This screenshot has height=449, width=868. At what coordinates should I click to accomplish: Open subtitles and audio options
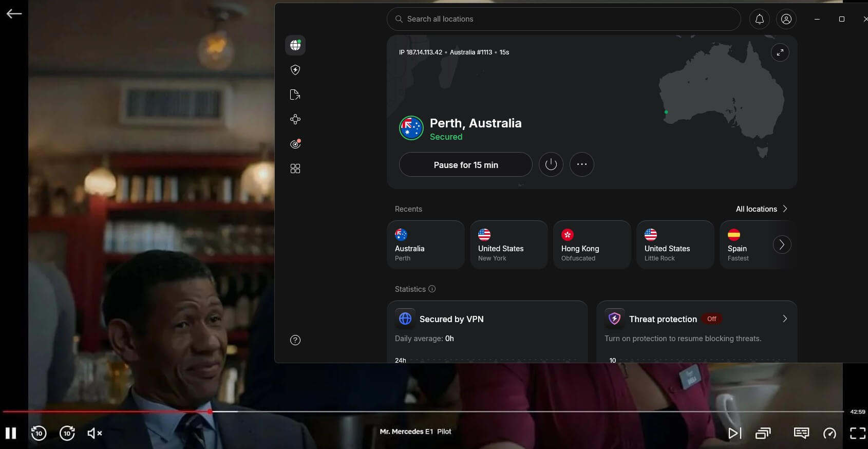801,433
